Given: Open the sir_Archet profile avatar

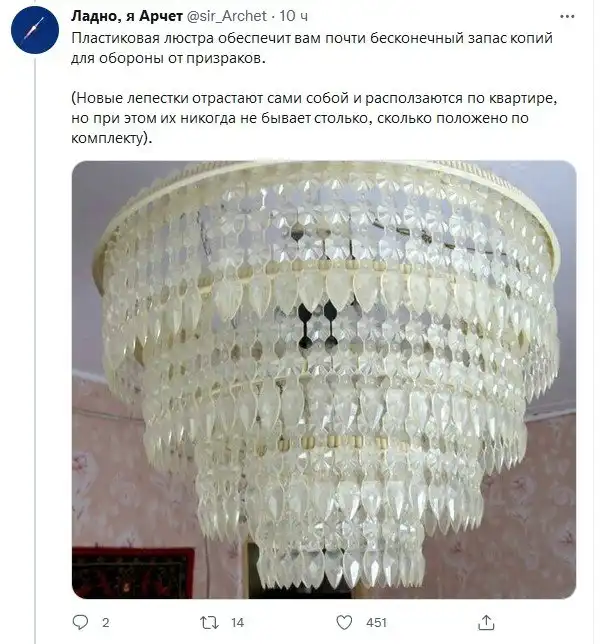Looking at the screenshot, I should (34, 30).
